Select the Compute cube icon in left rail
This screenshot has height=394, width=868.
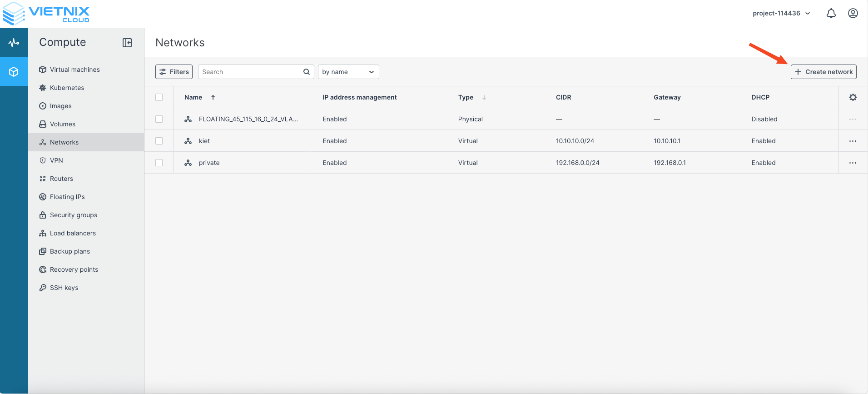pos(14,72)
